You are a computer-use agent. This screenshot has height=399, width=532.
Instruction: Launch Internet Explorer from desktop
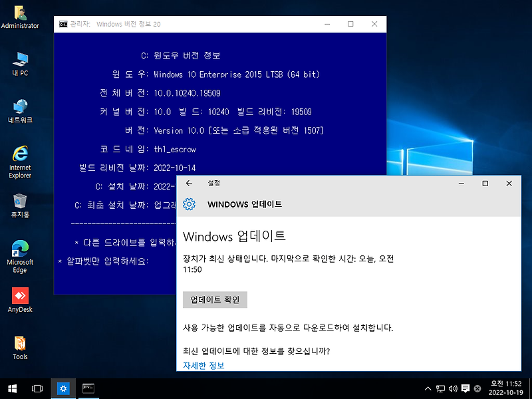pyautogui.click(x=20, y=162)
